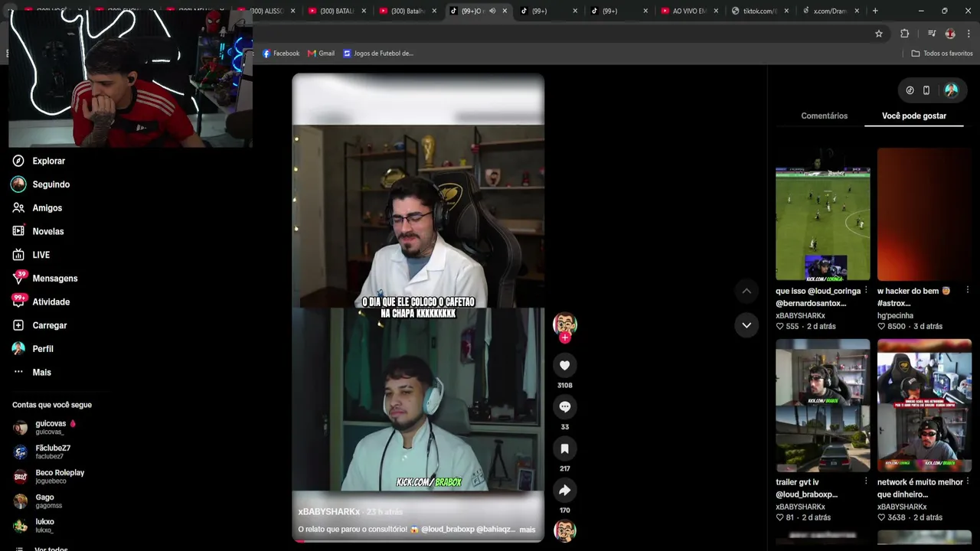Open the video's sound disc icon

pos(565,531)
